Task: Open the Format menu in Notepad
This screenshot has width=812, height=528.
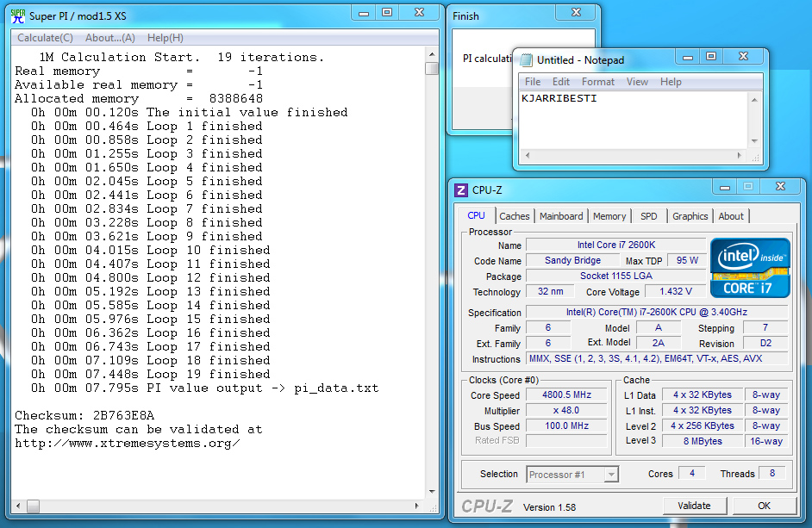Action: (598, 82)
